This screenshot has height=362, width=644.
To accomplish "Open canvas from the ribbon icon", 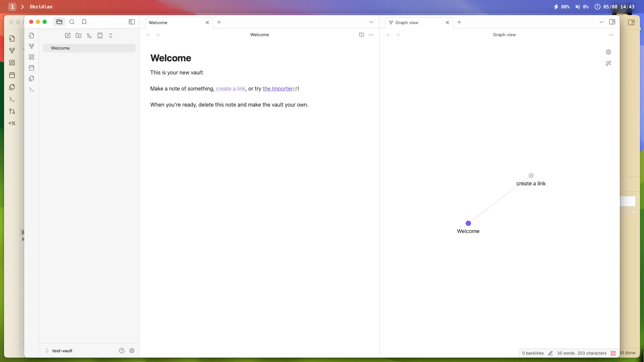I will click(32, 57).
